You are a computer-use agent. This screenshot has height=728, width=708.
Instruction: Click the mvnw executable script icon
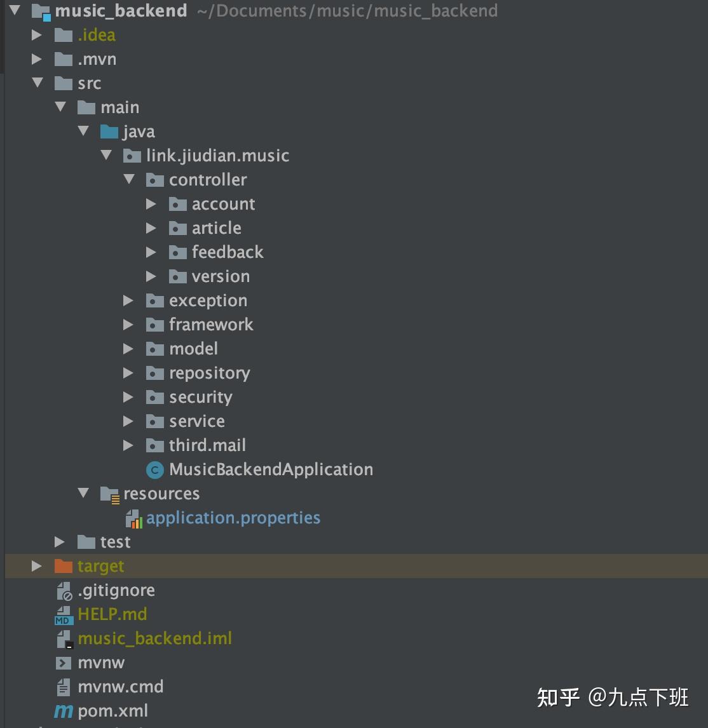63,663
